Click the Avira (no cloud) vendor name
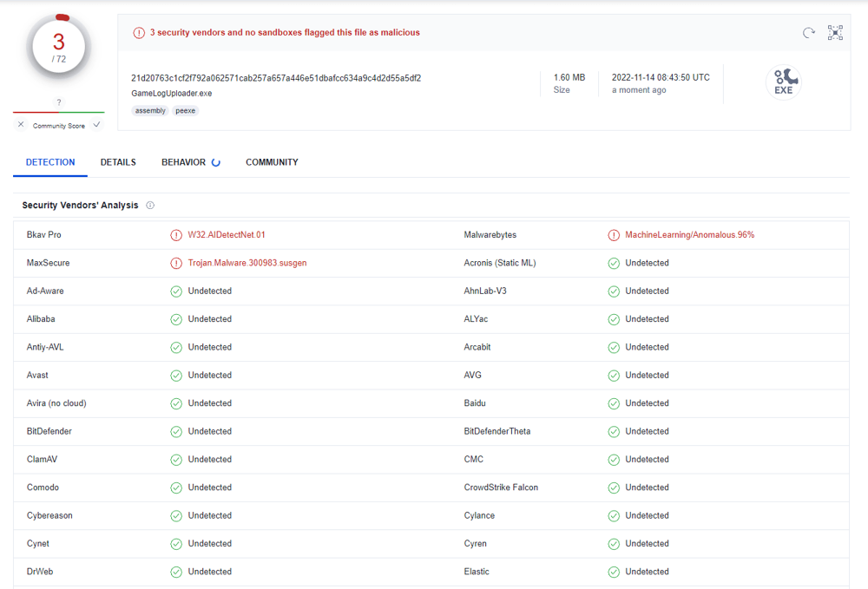The height and width of the screenshot is (589, 868). (x=56, y=403)
